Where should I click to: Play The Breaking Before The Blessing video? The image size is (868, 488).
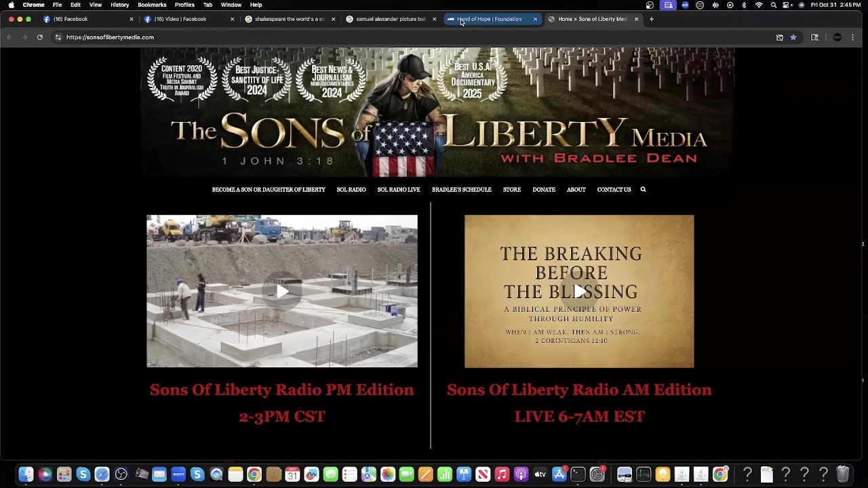[x=579, y=291]
